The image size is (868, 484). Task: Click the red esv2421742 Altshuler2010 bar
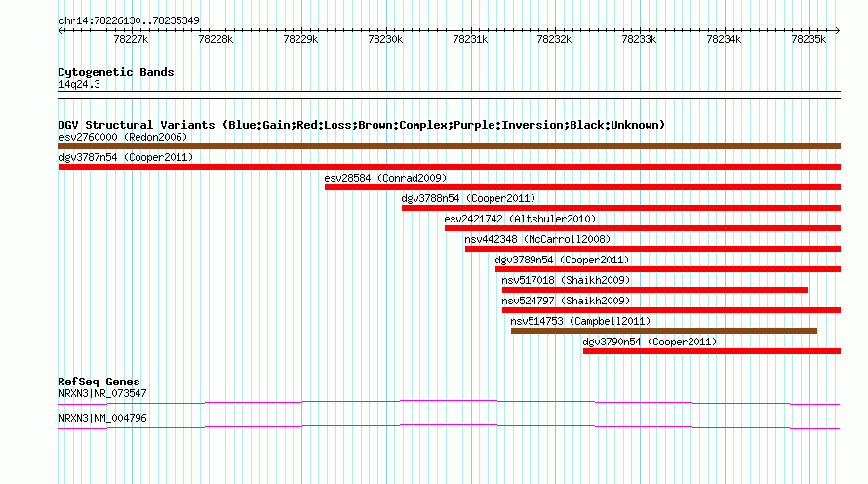(642, 228)
